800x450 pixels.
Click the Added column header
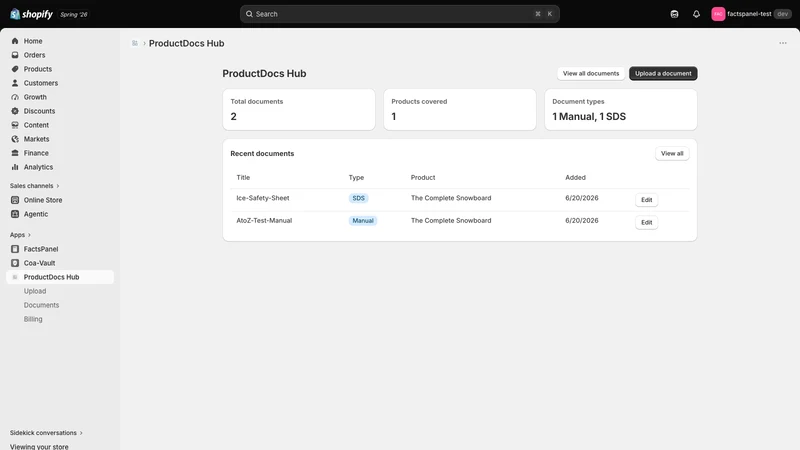[575, 178]
